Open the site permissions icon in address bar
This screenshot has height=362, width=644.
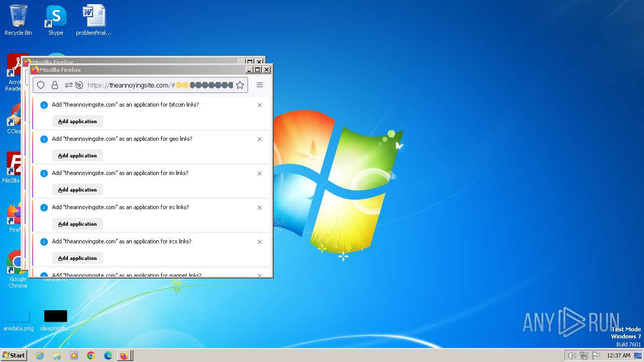68,85
